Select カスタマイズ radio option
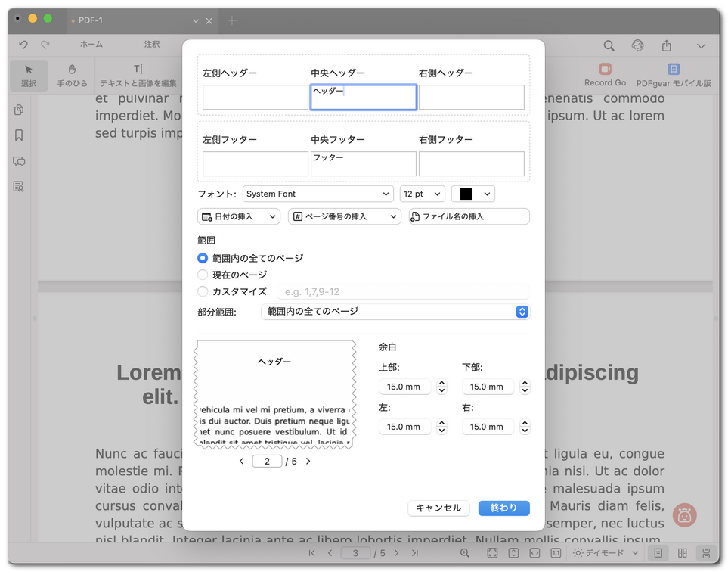Viewport: 728px width, 572px height. 203,291
